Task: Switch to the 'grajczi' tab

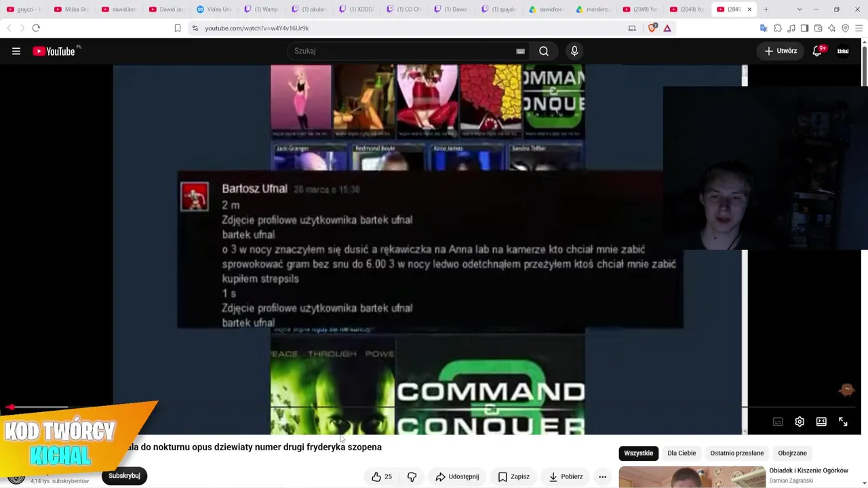Action: click(24, 9)
